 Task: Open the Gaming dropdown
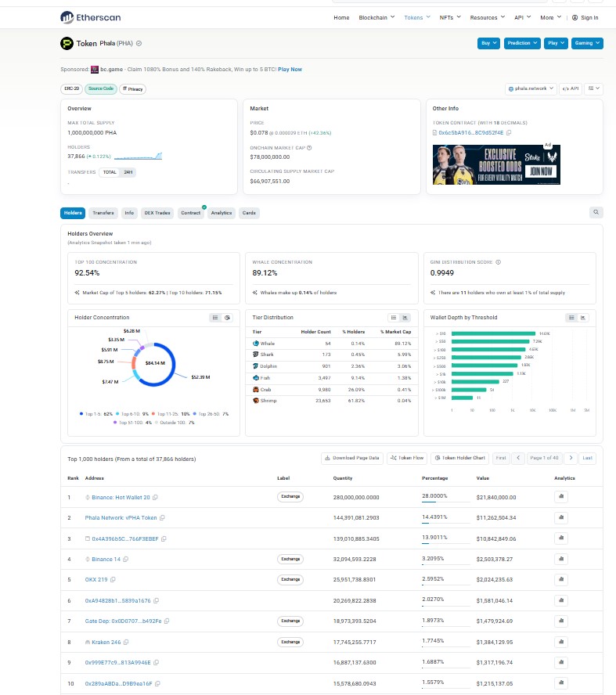(x=587, y=43)
